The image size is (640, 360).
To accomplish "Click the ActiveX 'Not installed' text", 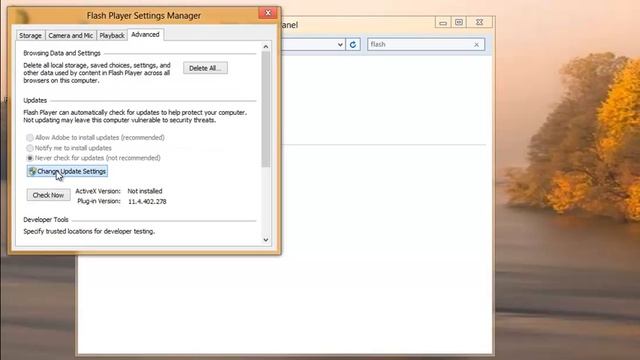I will tap(145, 191).
